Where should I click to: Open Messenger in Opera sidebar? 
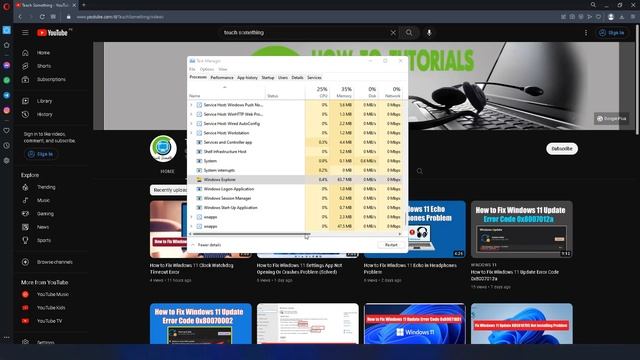[7, 65]
